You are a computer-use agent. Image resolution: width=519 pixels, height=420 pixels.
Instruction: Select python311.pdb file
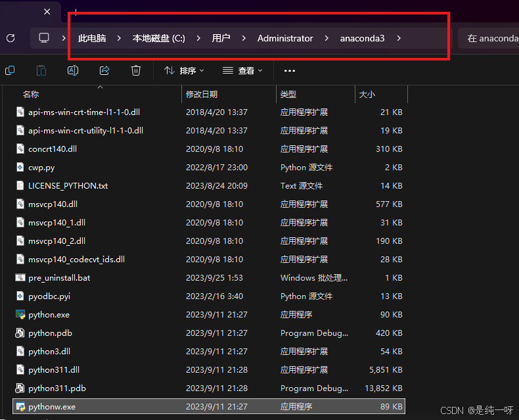[57, 388]
